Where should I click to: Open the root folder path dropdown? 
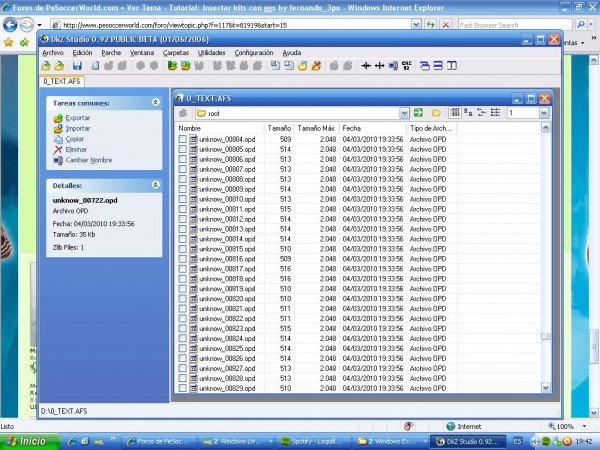404,113
